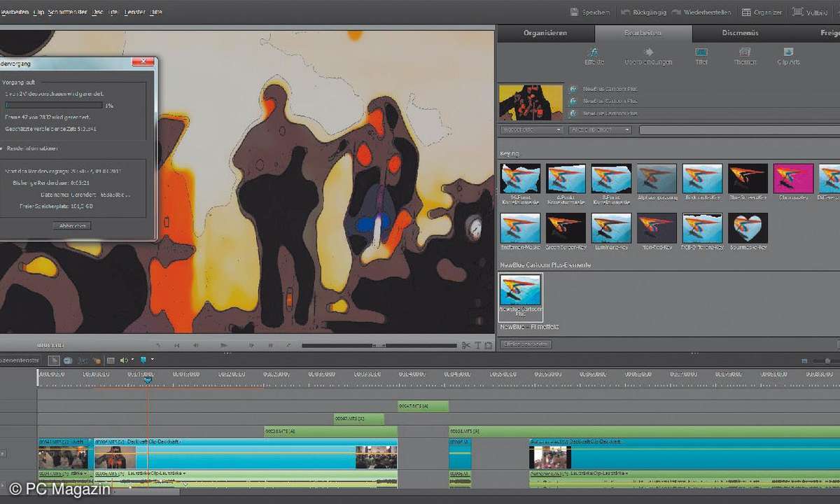Expand the video track toggle on the left
This screenshot has width=840, height=504.
pos(2,454)
